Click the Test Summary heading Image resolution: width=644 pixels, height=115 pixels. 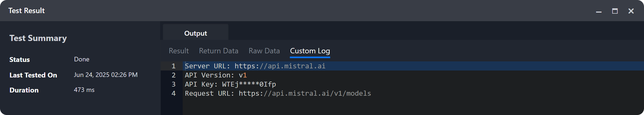click(x=38, y=38)
